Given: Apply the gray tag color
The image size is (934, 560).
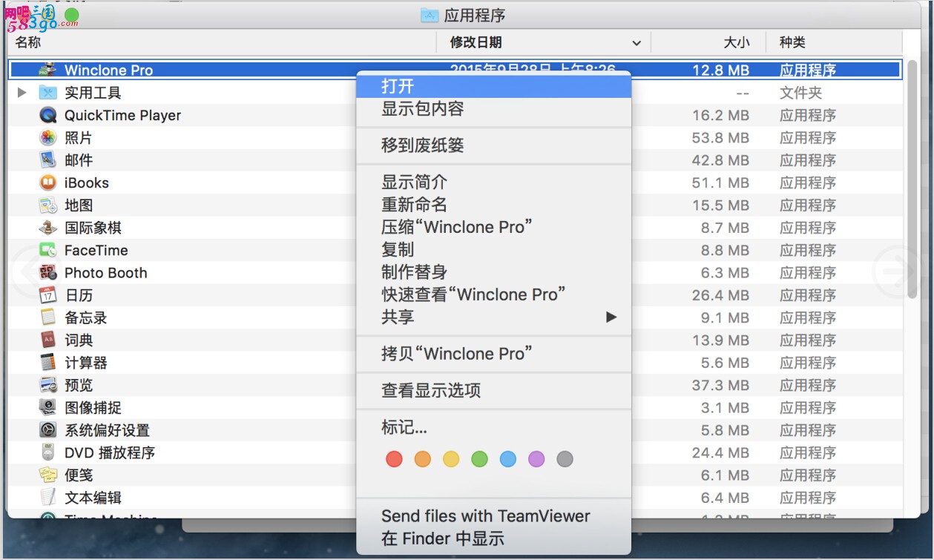Looking at the screenshot, I should click(565, 459).
